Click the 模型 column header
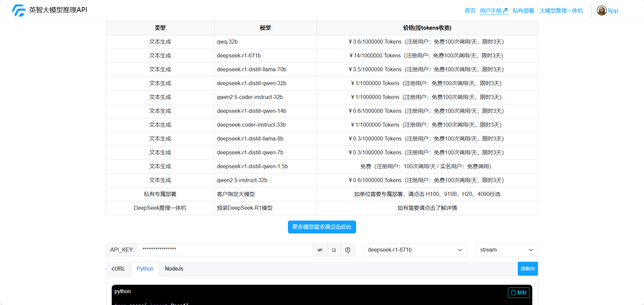The image size is (644, 305). [265, 28]
